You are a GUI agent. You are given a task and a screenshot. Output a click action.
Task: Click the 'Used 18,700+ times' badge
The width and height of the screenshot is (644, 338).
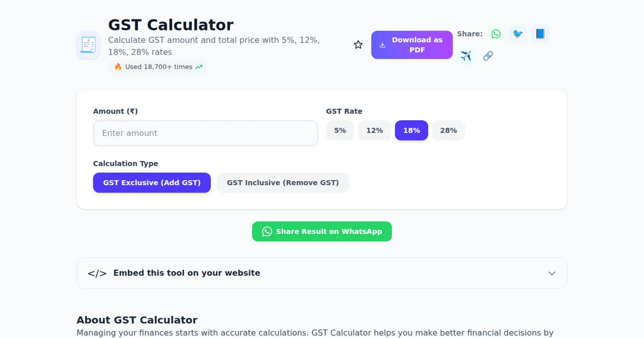[158, 67]
